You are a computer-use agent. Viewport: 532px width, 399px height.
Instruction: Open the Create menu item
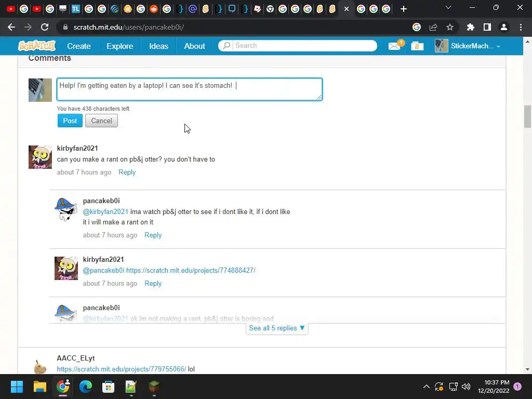pyautogui.click(x=79, y=46)
